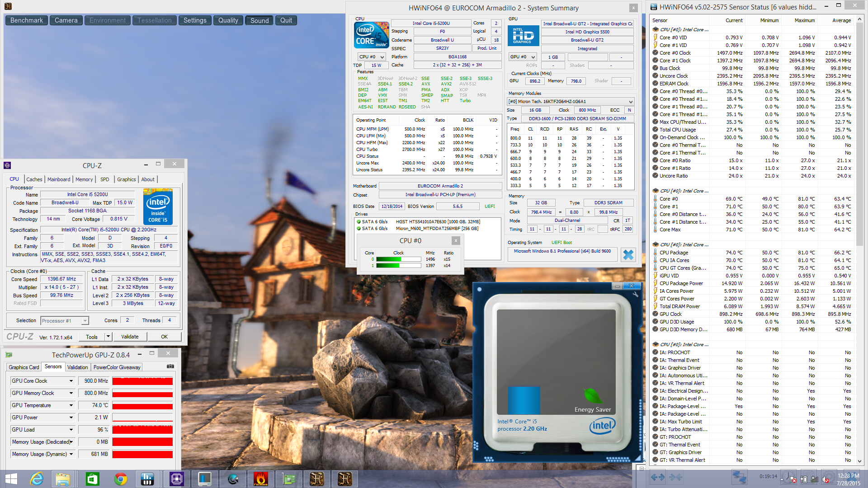Open the Sound menu in Heaven benchmark
This screenshot has height=488, width=868.
pyautogui.click(x=259, y=20)
